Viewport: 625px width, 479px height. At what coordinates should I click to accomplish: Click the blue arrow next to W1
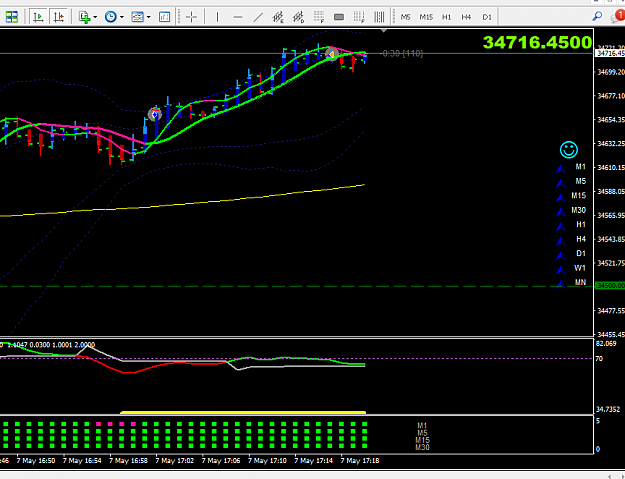[561, 270]
